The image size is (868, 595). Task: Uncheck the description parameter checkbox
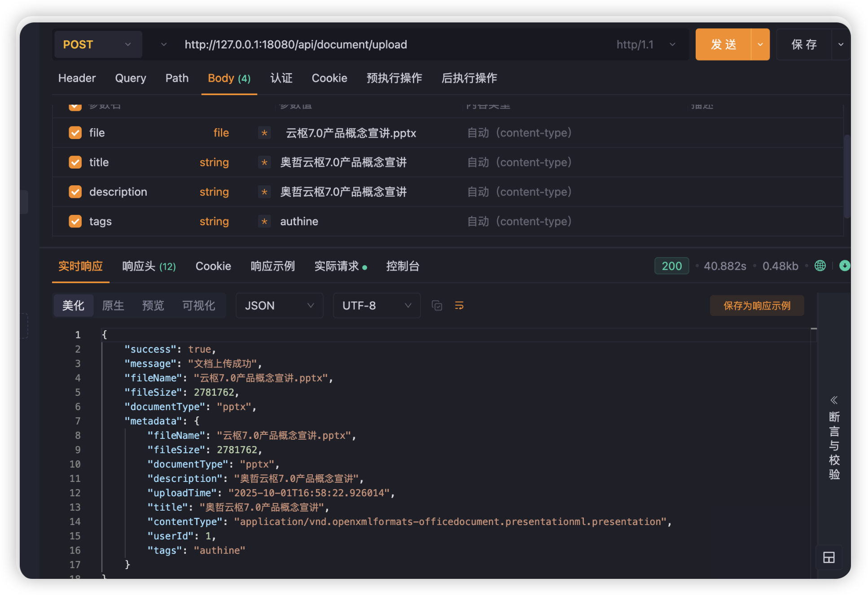[75, 192]
